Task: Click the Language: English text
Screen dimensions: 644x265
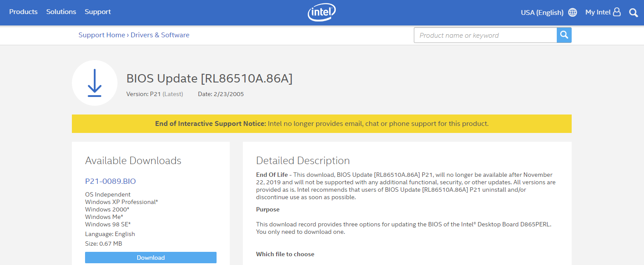Action: pos(110,234)
